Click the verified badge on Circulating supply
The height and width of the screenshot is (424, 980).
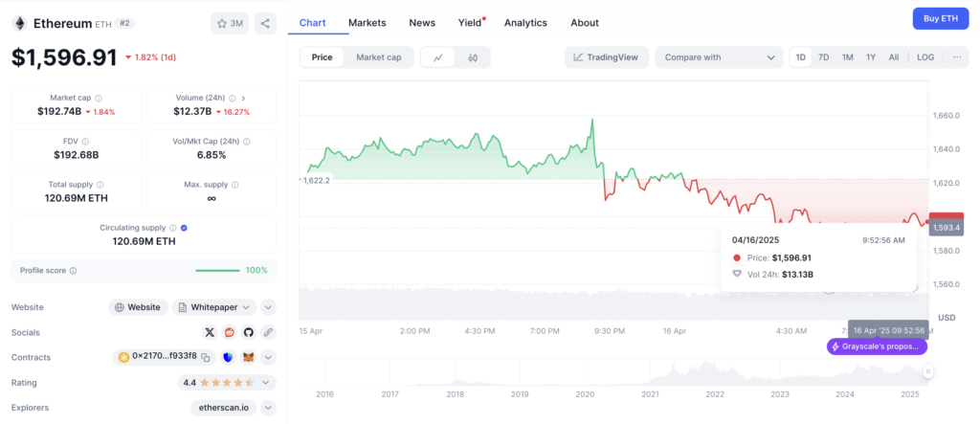184,228
